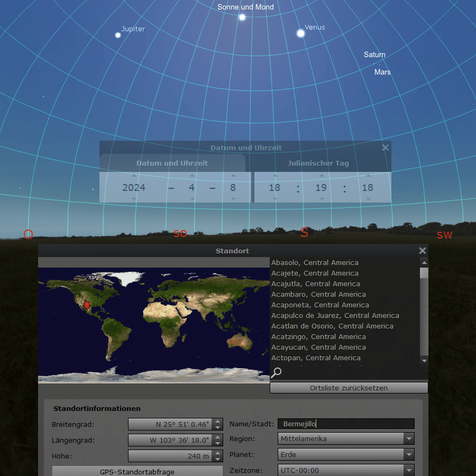Switch to the Julianischer Tag tab
Viewport: 476px width, 476px height.
pyautogui.click(x=318, y=163)
